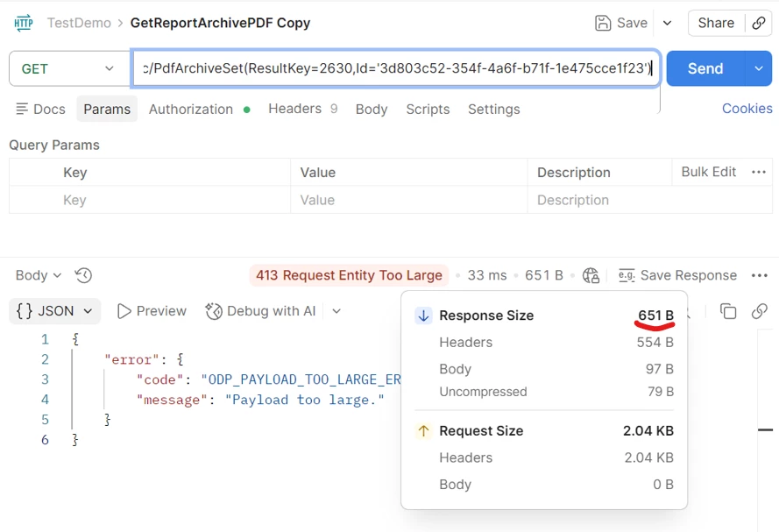Open the Save options chevron dropdown

(x=667, y=23)
